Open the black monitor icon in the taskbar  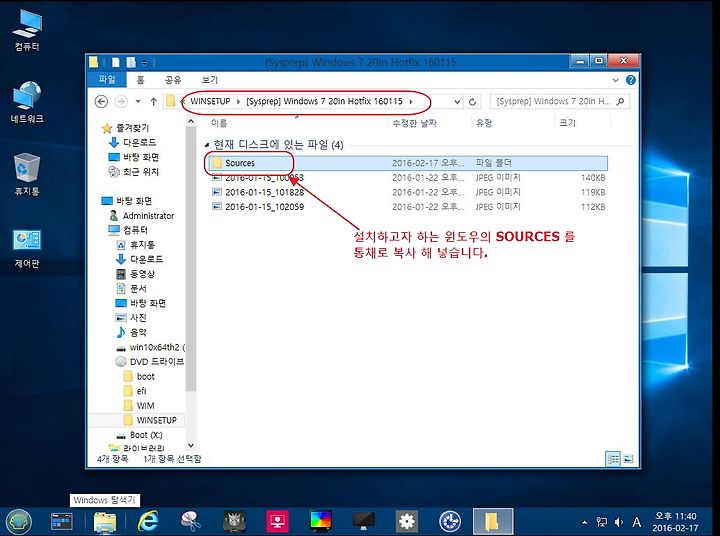(364, 522)
